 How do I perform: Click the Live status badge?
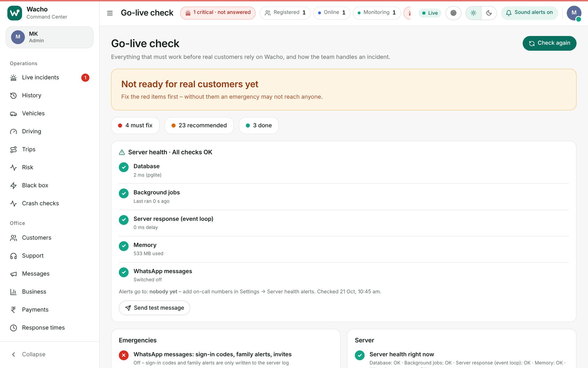coord(430,13)
